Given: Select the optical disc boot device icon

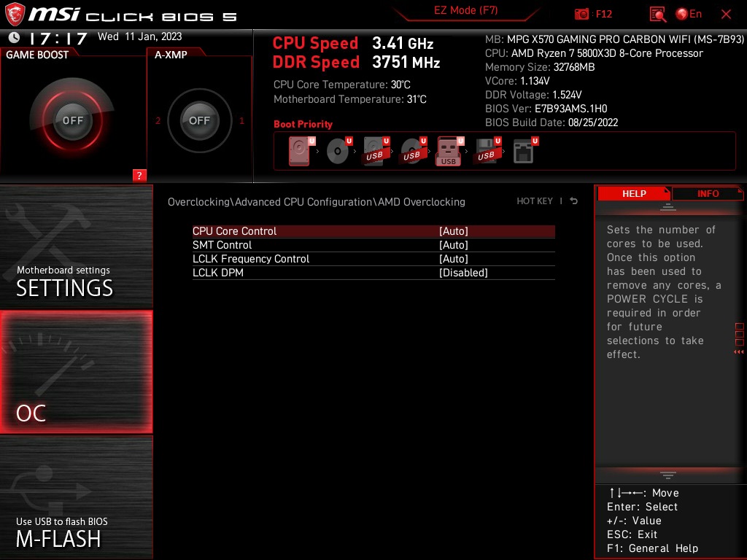Looking at the screenshot, I should pos(339,151).
